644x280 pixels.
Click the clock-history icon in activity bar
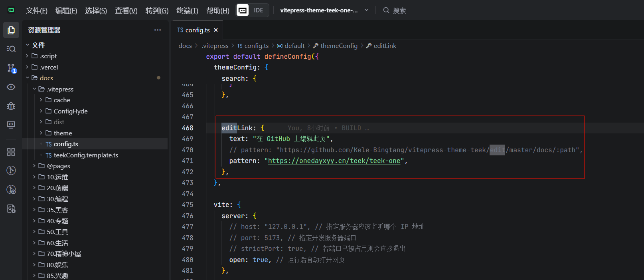[11, 190]
